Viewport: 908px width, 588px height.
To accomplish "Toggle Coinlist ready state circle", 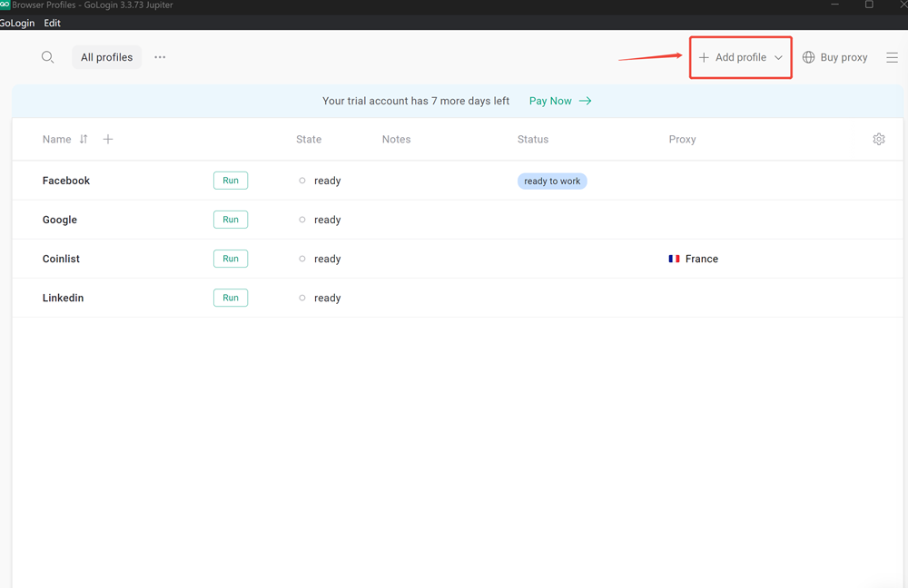I will pyautogui.click(x=302, y=259).
